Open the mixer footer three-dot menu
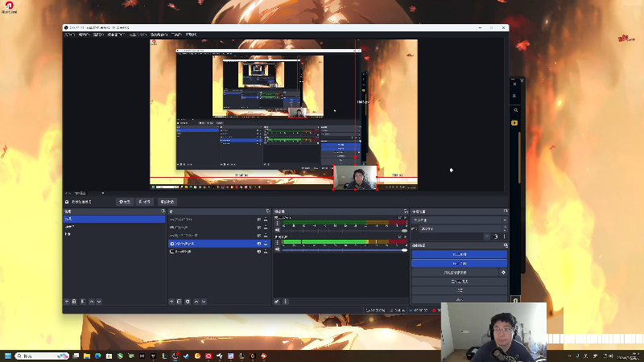The image size is (644, 362). coord(286,302)
